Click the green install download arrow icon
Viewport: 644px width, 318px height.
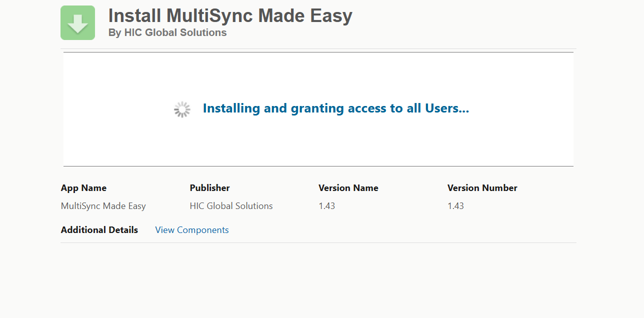click(x=77, y=23)
